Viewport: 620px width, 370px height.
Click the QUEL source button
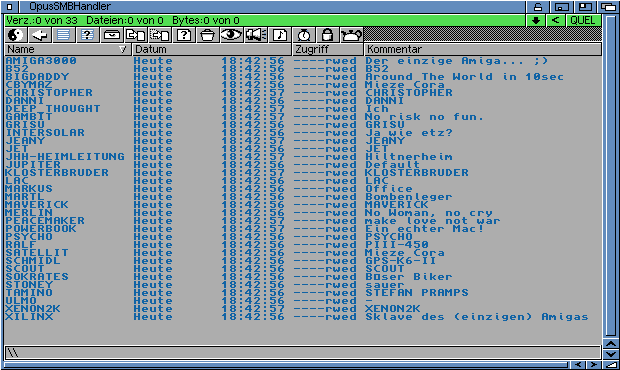pos(583,21)
